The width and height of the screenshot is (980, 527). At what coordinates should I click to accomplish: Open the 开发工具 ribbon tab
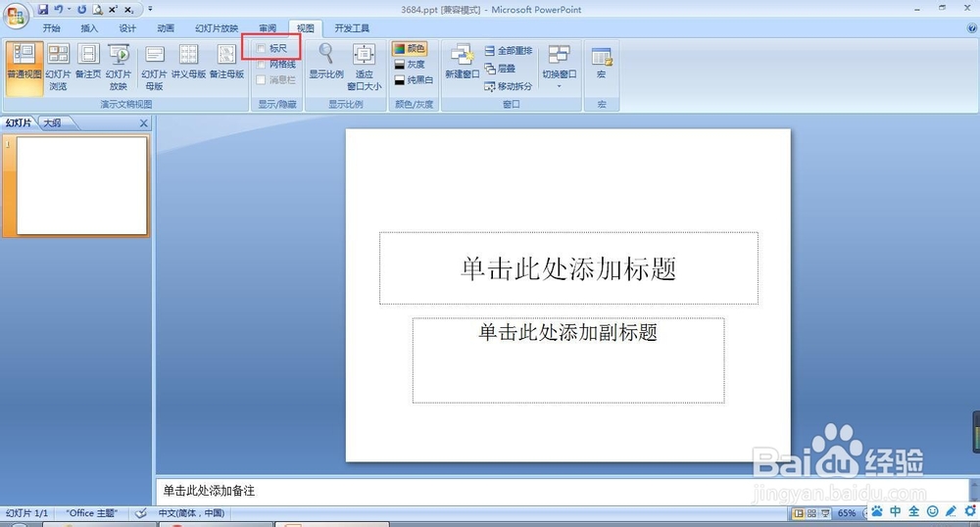(352, 28)
